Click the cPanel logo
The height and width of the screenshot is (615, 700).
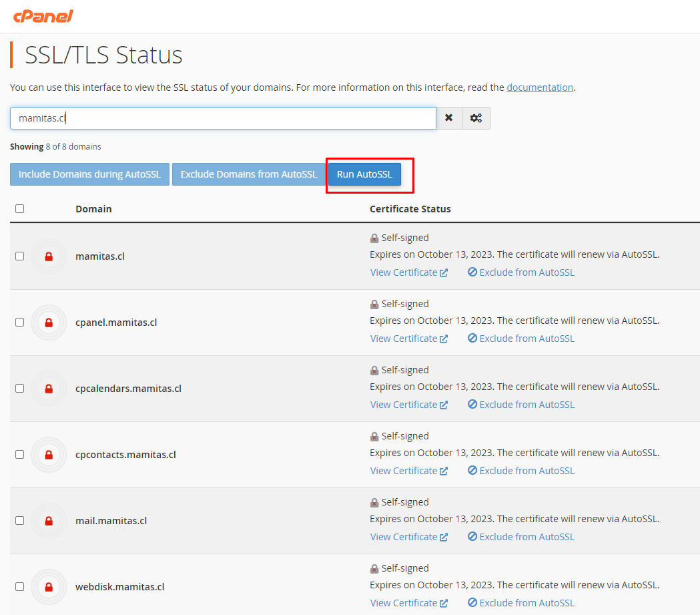tap(43, 17)
